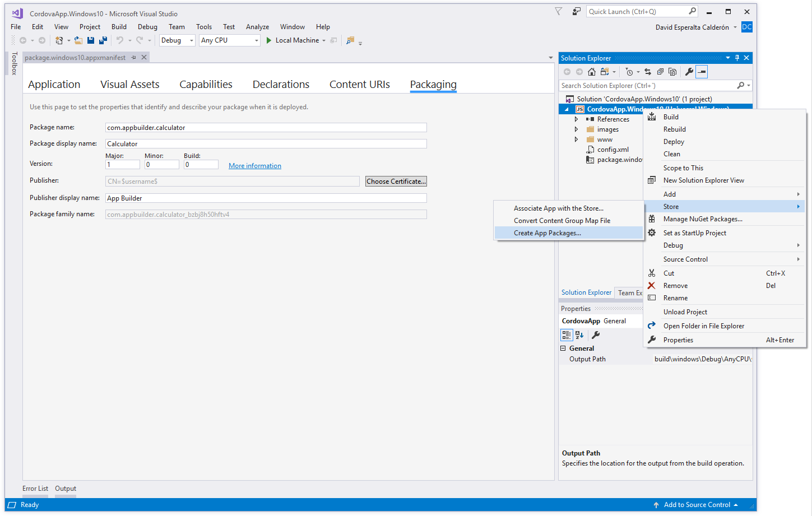The height and width of the screenshot is (516, 812).
Task: Click the feedback icon beside Quick Launch
Action: pos(577,11)
